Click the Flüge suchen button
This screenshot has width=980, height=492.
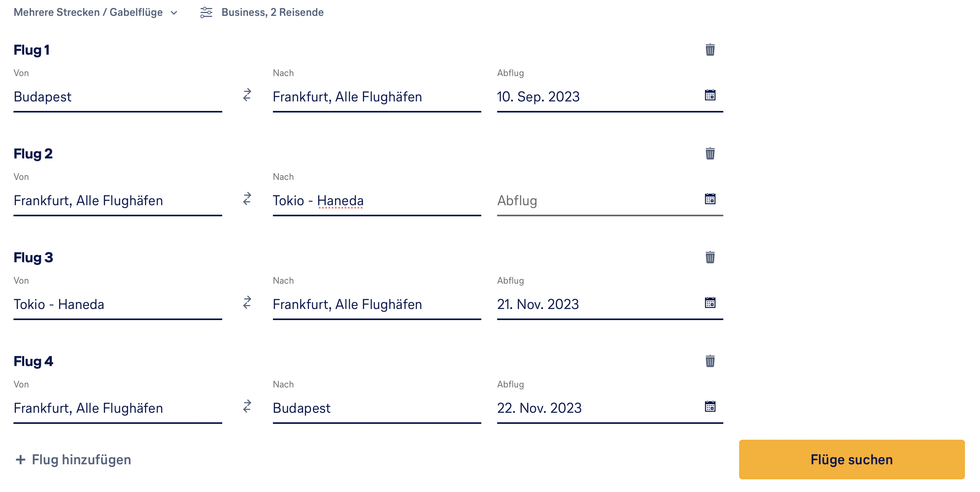pyautogui.click(x=852, y=460)
